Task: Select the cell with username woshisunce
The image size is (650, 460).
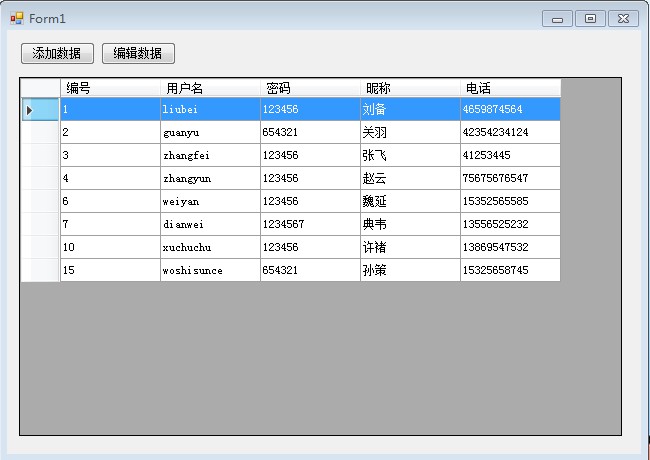Action: pyautogui.click(x=210, y=270)
